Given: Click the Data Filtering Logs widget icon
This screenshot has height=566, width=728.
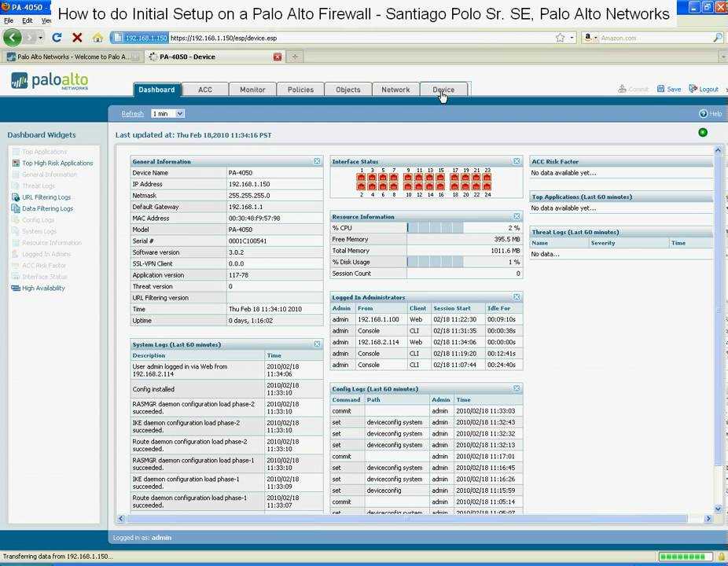Looking at the screenshot, I should 16,208.
